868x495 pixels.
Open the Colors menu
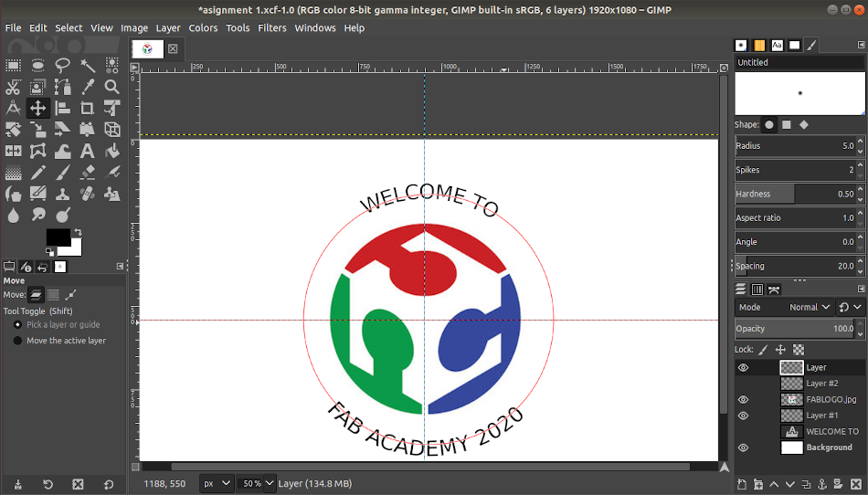(x=203, y=27)
